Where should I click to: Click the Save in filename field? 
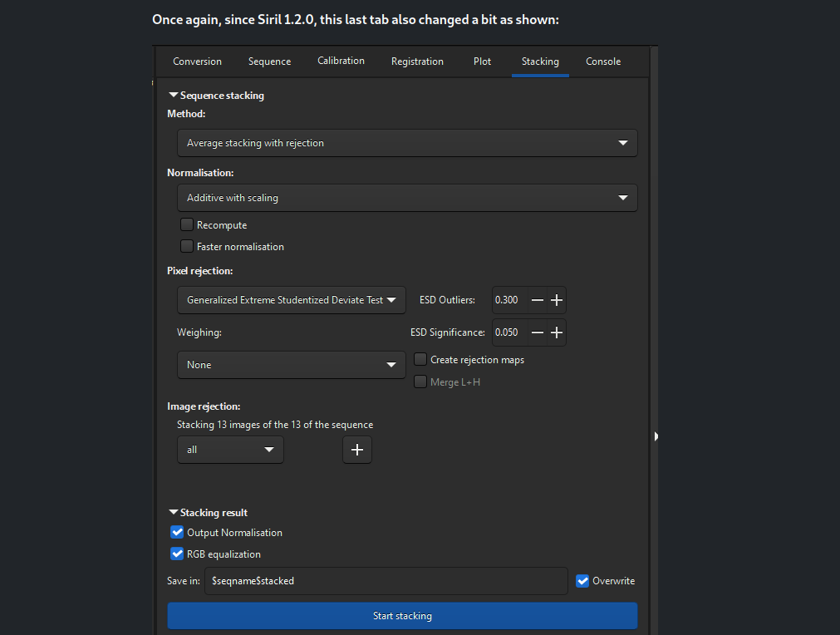click(x=386, y=581)
